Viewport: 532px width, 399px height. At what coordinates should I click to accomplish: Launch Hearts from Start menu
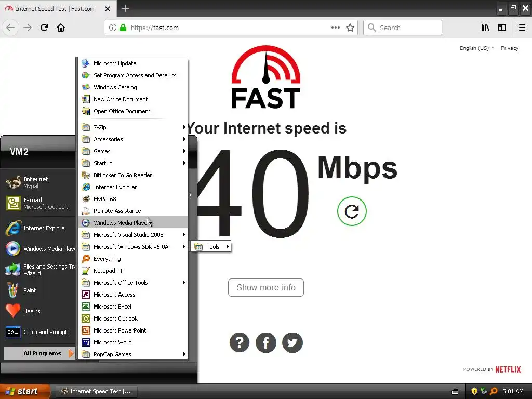point(39,311)
